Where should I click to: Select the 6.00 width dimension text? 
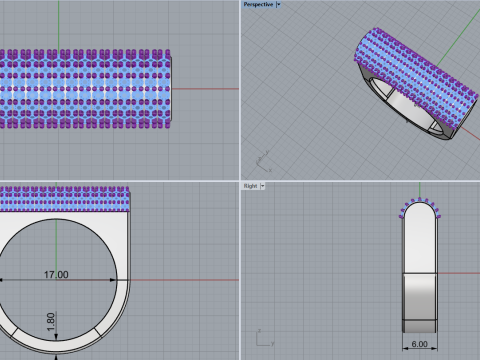coord(419,344)
